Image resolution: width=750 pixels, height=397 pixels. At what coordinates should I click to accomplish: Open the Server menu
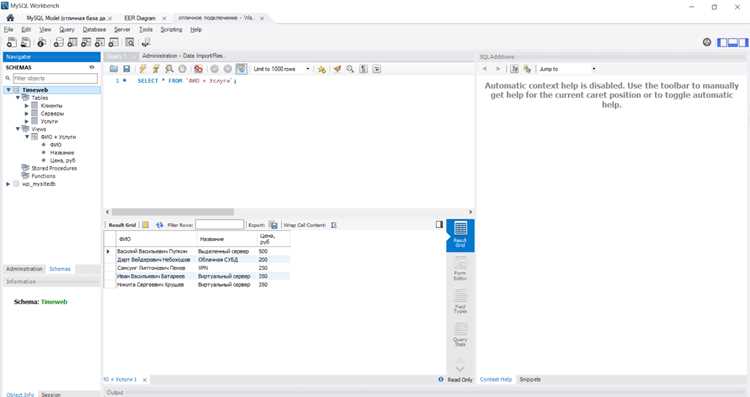(x=122, y=30)
